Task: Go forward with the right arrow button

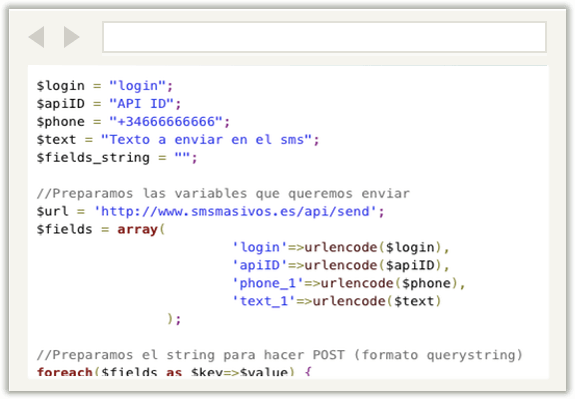Action: pyautogui.click(x=72, y=37)
